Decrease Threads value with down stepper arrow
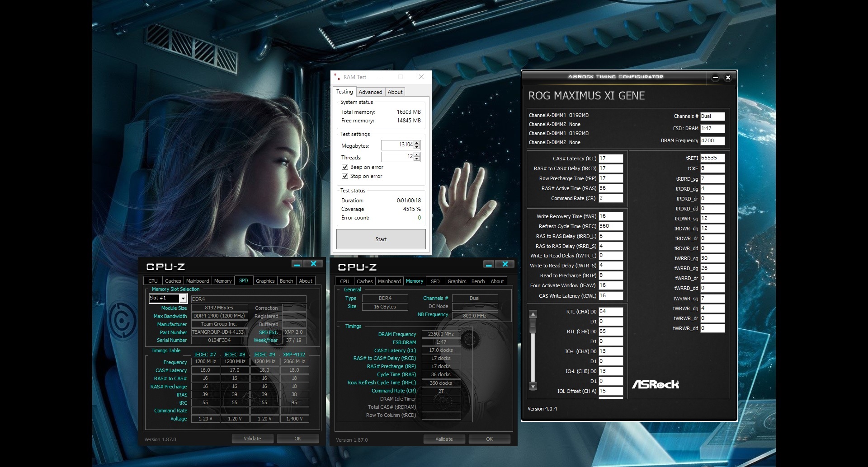Image resolution: width=868 pixels, height=467 pixels. pos(417,159)
